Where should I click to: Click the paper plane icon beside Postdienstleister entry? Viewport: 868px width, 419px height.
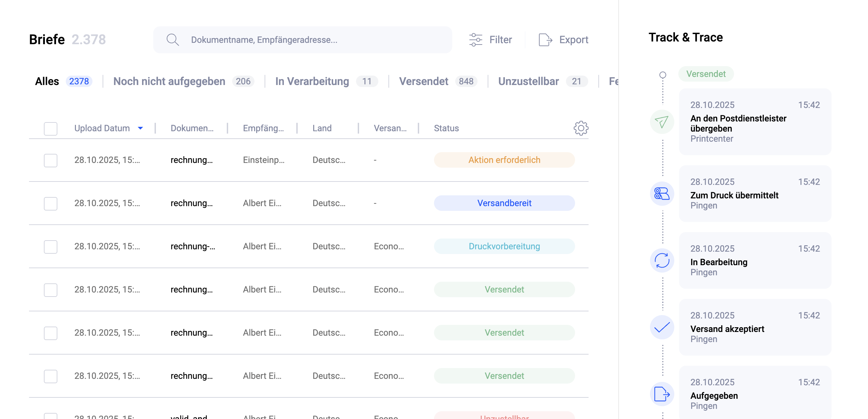click(661, 122)
